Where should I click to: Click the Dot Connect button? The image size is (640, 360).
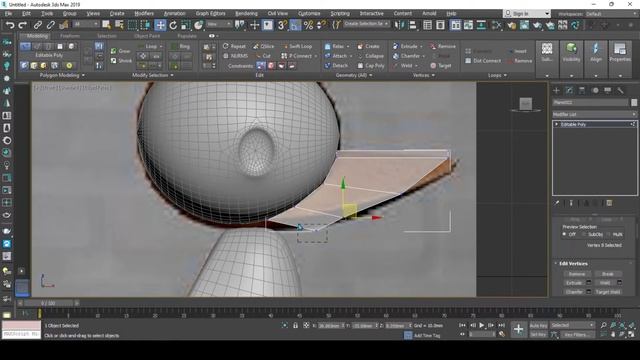click(x=483, y=61)
